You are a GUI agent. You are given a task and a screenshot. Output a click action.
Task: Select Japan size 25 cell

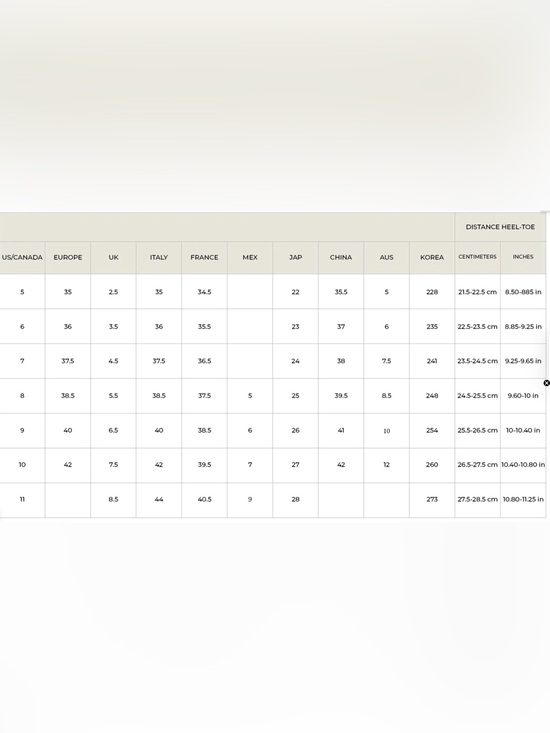click(x=295, y=395)
